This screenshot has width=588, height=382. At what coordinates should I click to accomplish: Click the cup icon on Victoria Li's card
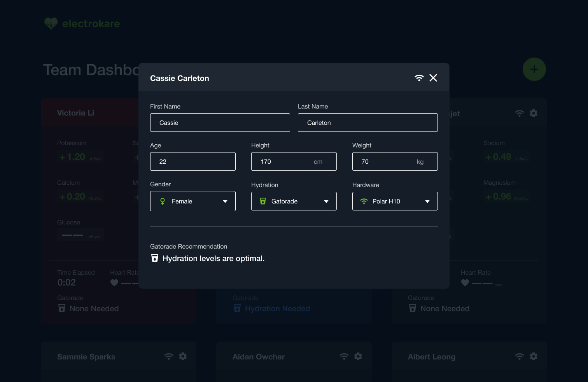[62, 308]
